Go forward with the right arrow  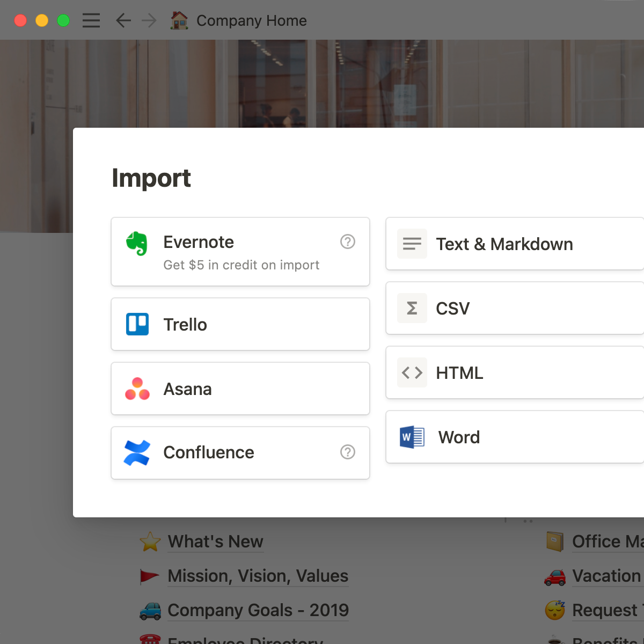(149, 20)
